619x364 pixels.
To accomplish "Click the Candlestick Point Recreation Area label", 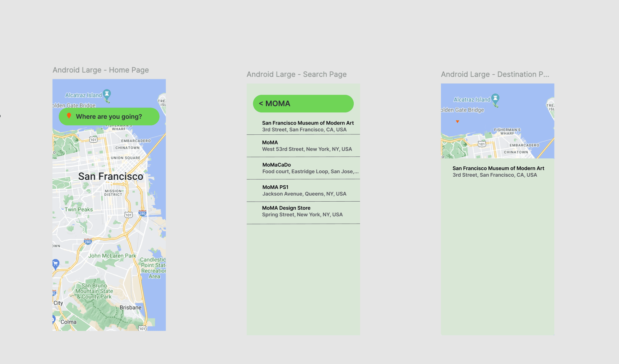I will point(153,268).
